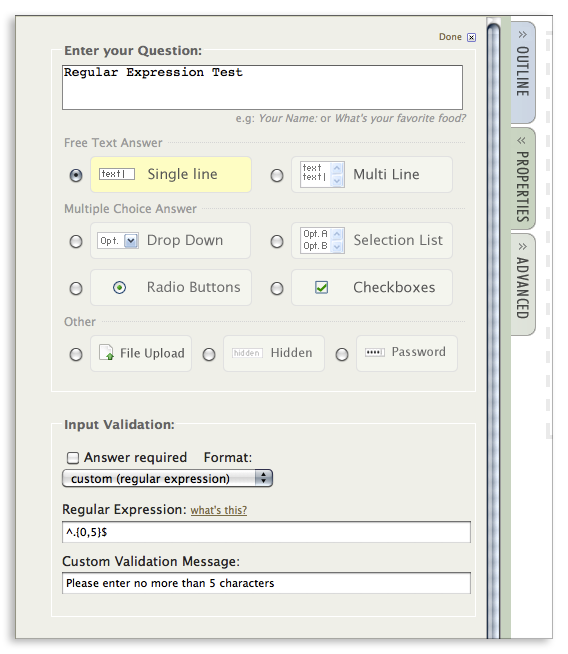Click the green Radio Buttons sample icon
The height and width of the screenshot is (654, 568).
coord(119,287)
